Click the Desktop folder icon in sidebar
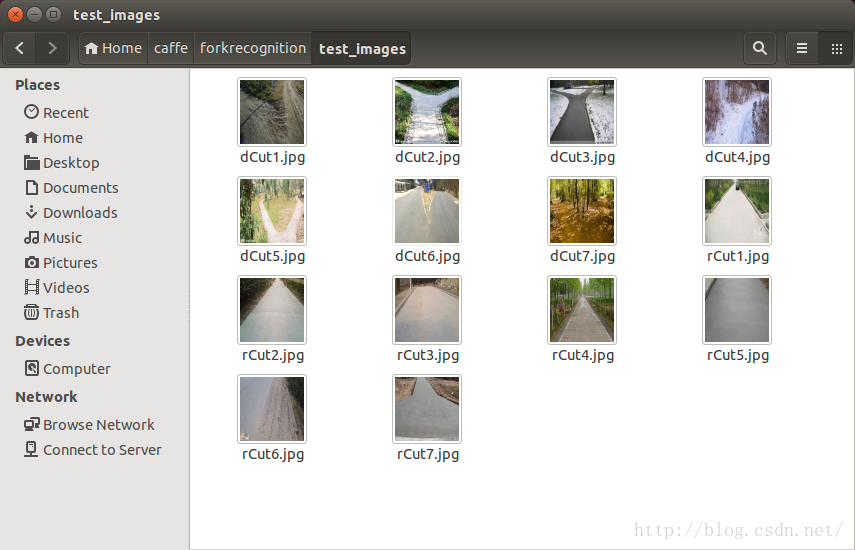855x550 pixels. 32,162
